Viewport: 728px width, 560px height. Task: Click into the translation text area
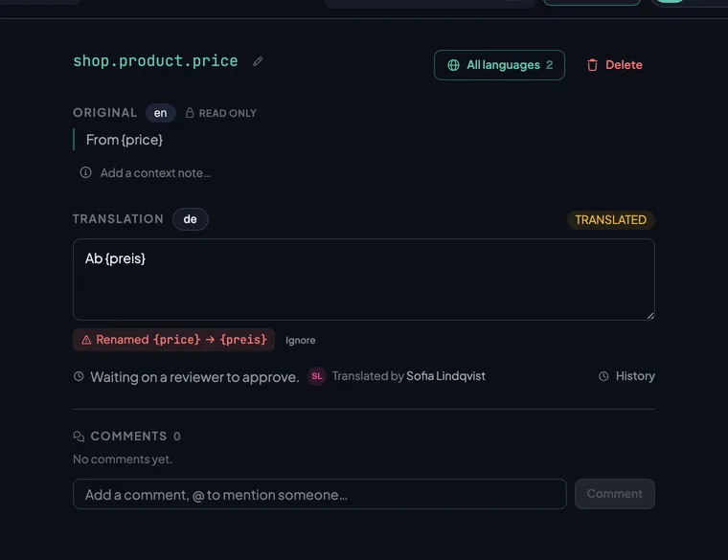(x=364, y=280)
